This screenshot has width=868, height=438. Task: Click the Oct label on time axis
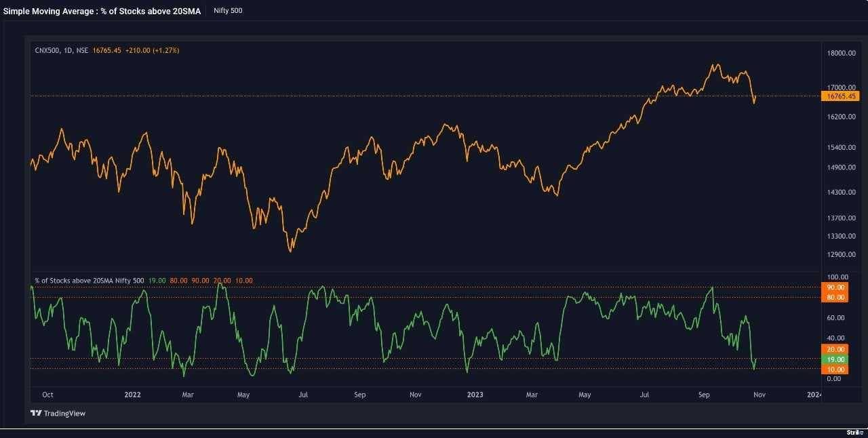47,395
